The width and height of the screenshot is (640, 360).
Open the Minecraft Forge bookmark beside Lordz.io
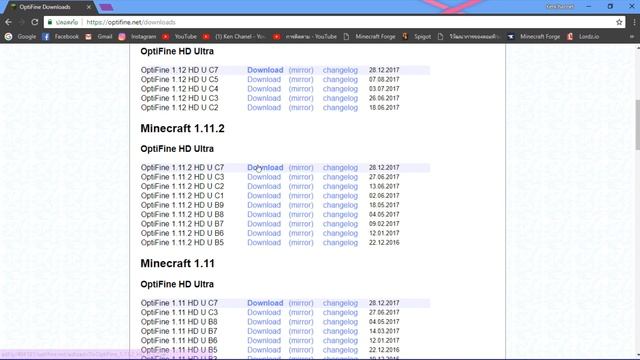tap(534, 37)
